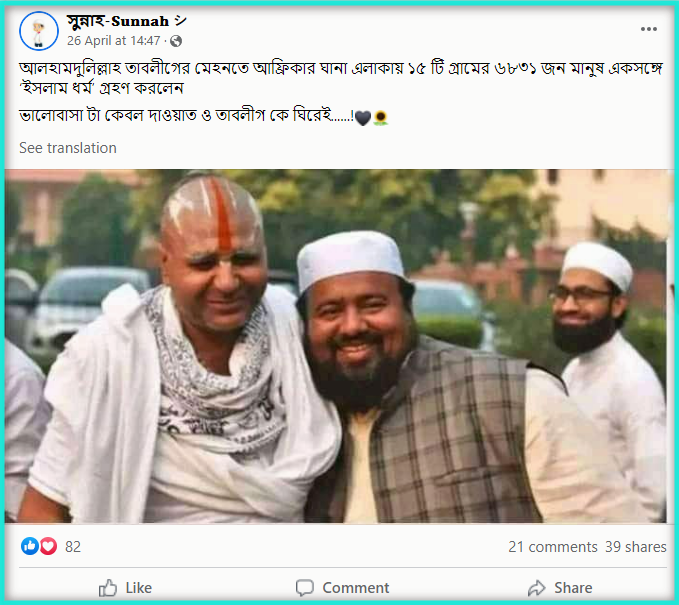Click the blue thumbs-up reaction icon
Screen dimensions: 679x605
(x=29, y=546)
